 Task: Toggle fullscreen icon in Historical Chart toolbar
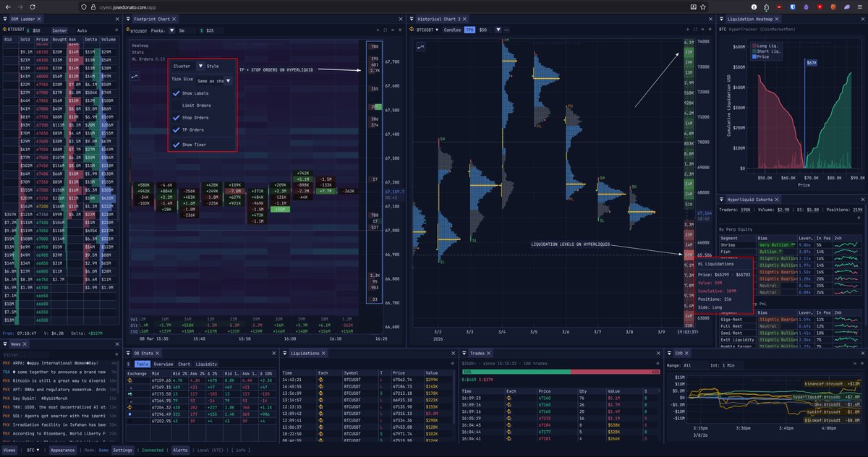[695, 30]
